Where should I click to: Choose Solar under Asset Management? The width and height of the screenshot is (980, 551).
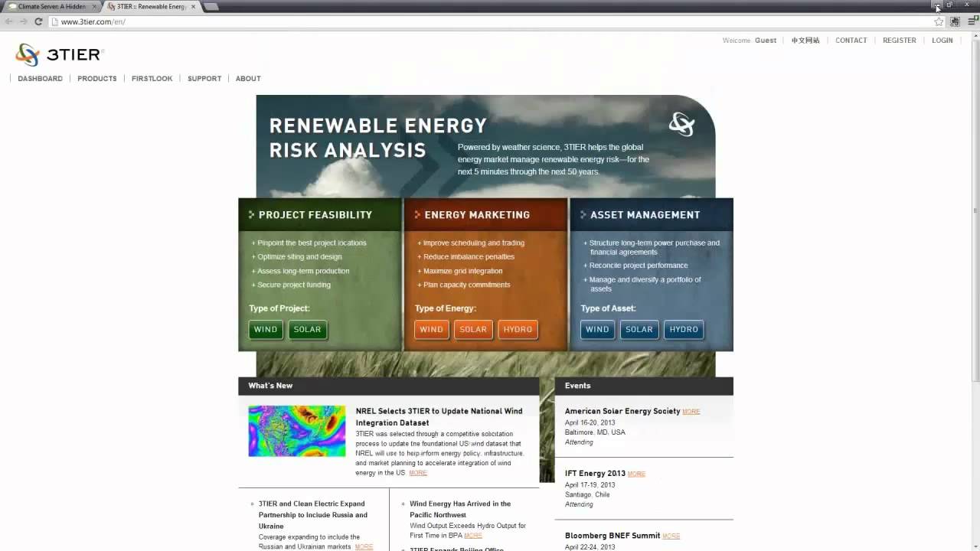639,330
